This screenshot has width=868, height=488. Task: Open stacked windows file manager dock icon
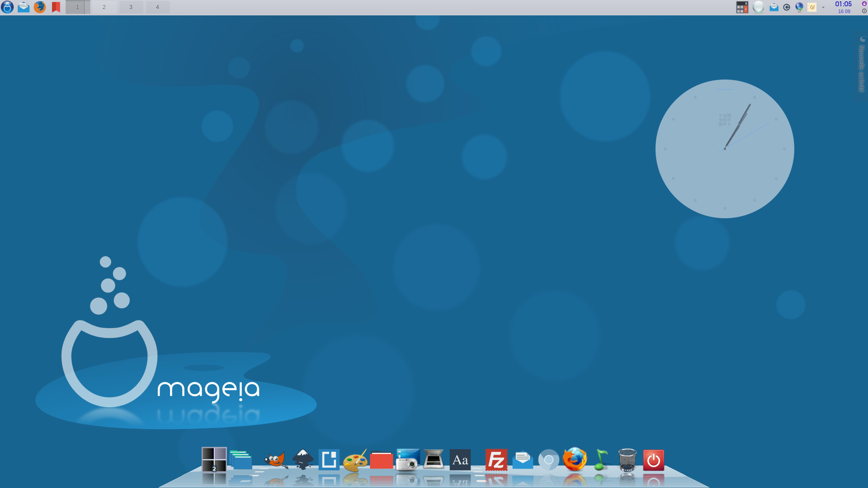coord(241,460)
